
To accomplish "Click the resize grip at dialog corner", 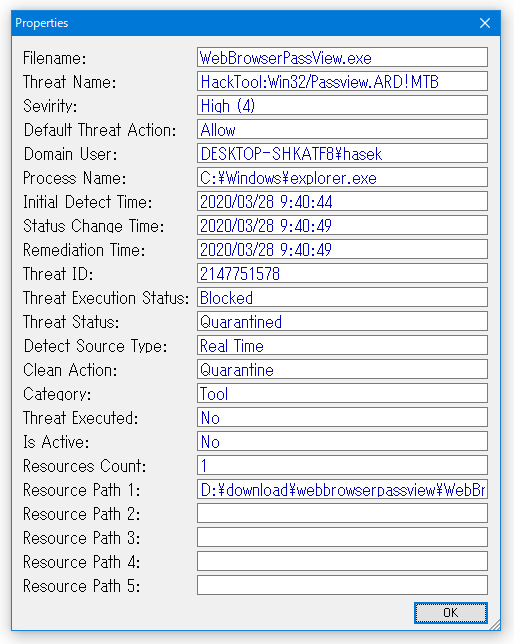I will point(495,625).
